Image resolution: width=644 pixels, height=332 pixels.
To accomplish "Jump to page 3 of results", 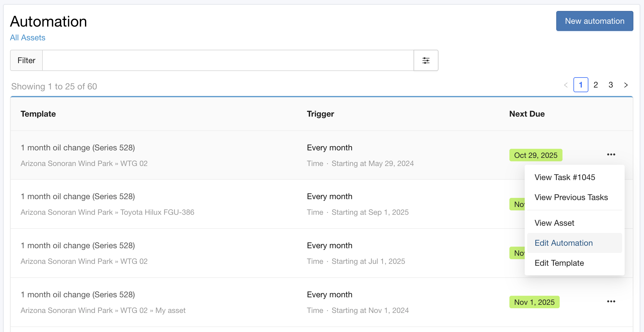I will pos(611,85).
